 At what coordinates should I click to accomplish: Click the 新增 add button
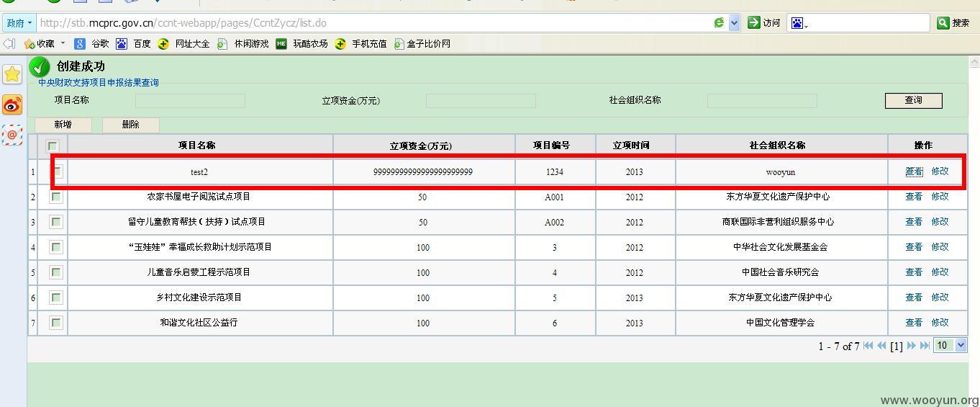[63, 125]
